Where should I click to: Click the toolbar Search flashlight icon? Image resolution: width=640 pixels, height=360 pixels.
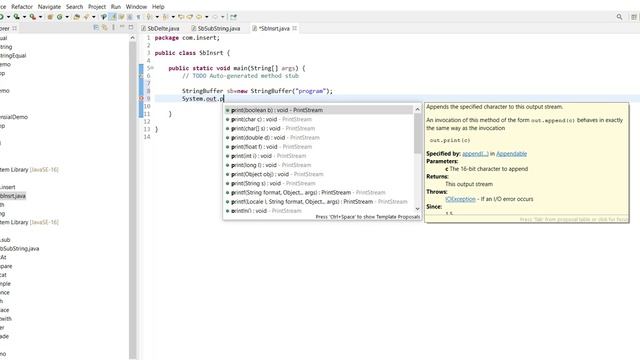pyautogui.click(x=86, y=17)
